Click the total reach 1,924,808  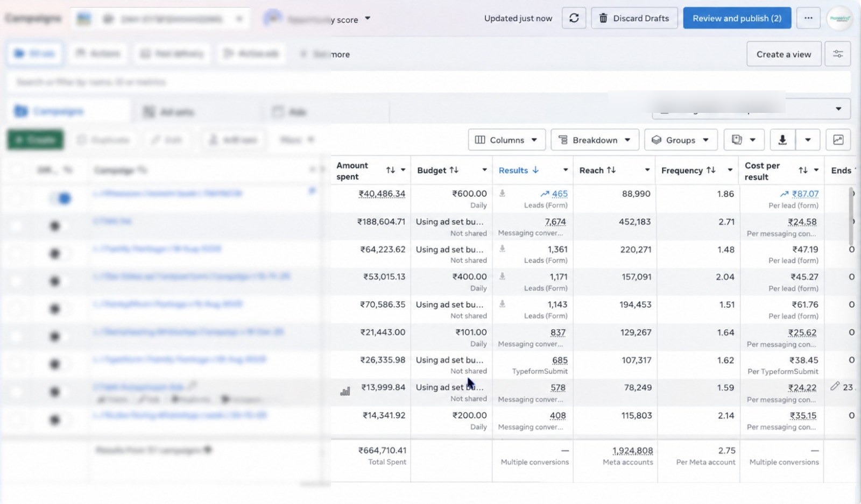tap(632, 451)
